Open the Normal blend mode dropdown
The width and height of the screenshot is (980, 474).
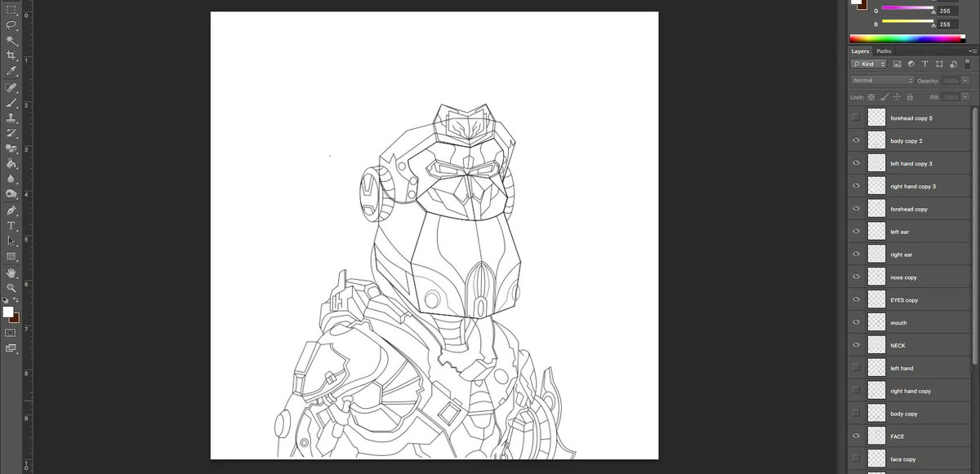coord(882,81)
